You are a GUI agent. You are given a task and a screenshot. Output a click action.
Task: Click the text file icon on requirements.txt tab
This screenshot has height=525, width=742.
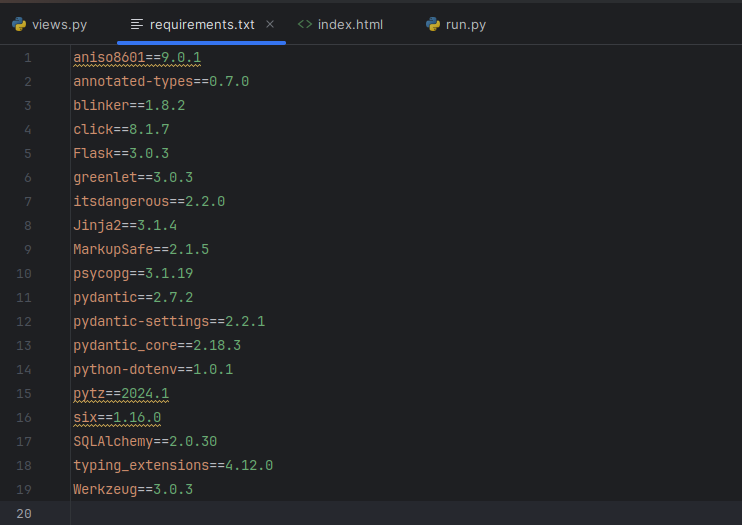coord(137,24)
